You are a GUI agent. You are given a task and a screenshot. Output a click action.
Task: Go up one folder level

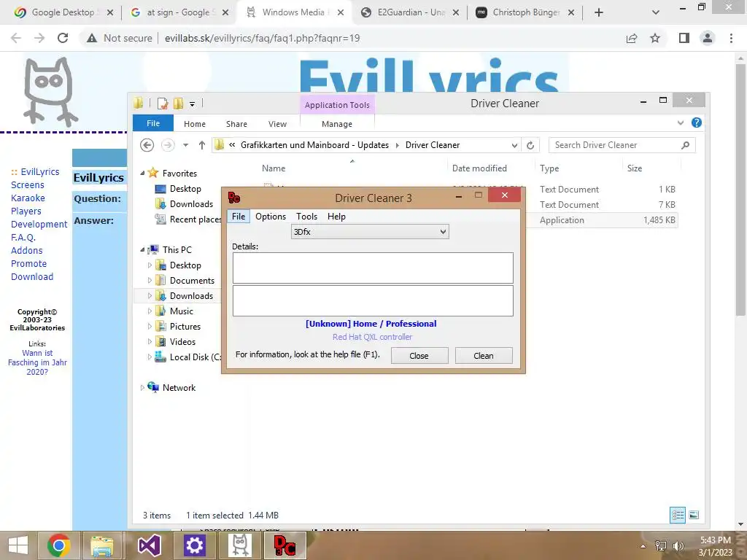point(201,145)
